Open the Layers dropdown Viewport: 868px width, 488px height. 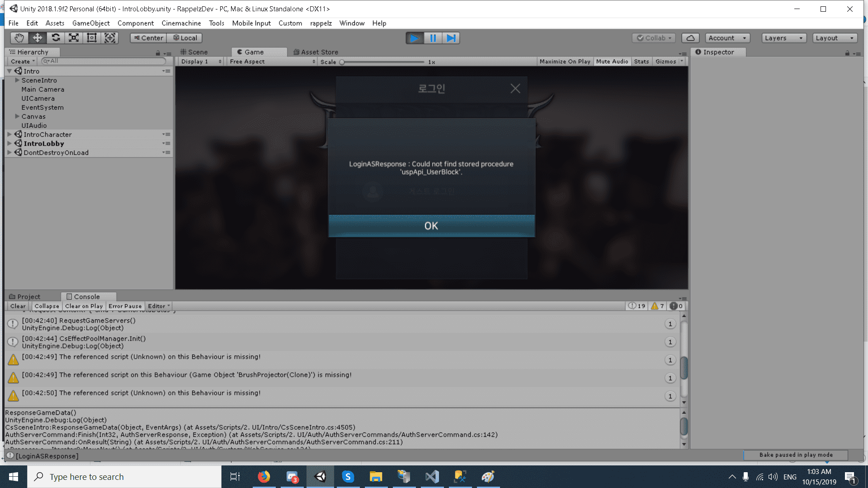[784, 38]
